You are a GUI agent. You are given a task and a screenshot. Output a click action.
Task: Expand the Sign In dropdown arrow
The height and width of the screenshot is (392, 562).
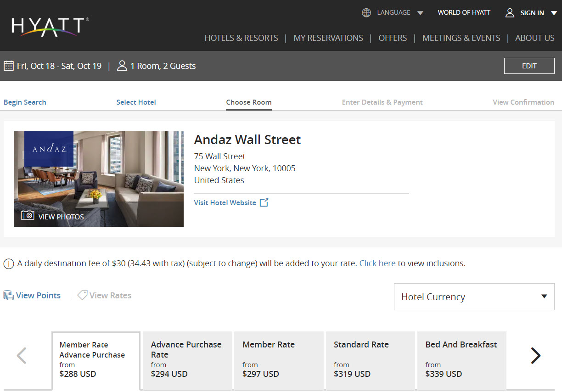[x=554, y=13]
